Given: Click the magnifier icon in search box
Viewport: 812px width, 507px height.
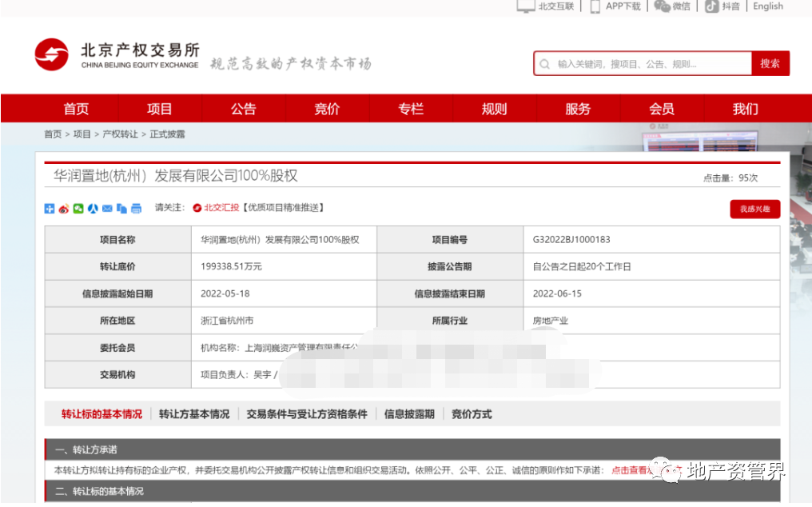Looking at the screenshot, I should click(x=544, y=64).
